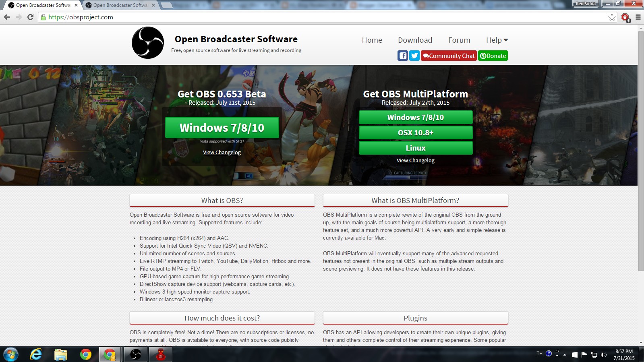Click 'Get OBS 0.653 Beta' heading
Viewport: 644px width, 362px height.
pos(222,94)
